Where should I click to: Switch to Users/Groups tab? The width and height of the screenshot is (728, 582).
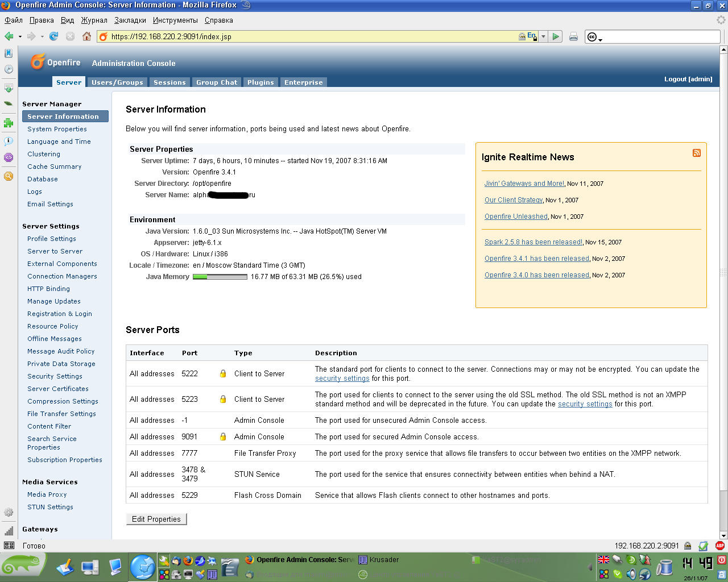[117, 82]
